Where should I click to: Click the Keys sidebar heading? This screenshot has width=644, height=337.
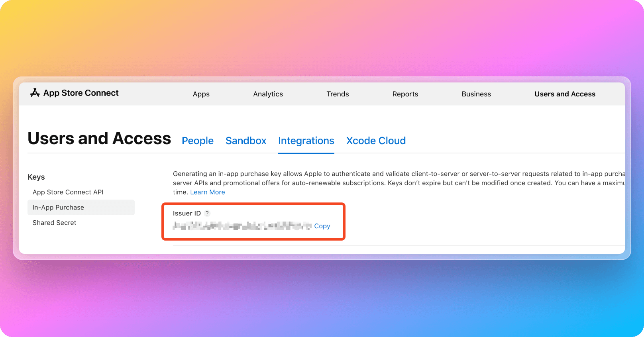click(x=36, y=177)
